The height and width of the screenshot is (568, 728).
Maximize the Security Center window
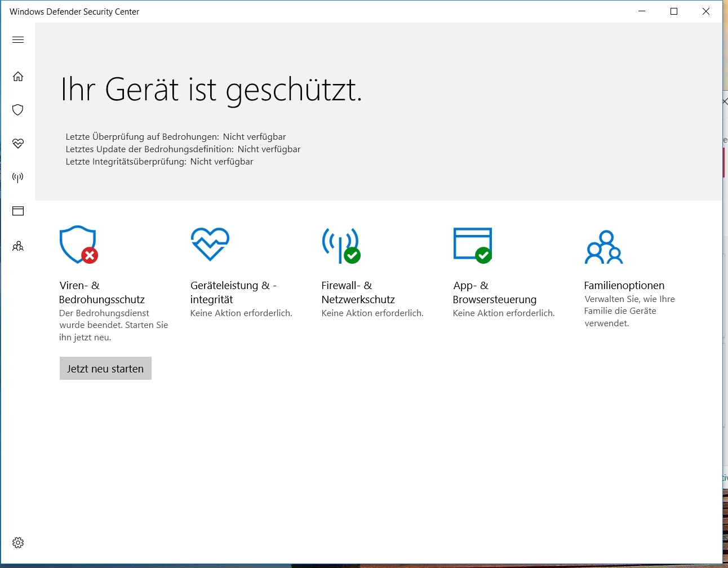click(x=674, y=11)
